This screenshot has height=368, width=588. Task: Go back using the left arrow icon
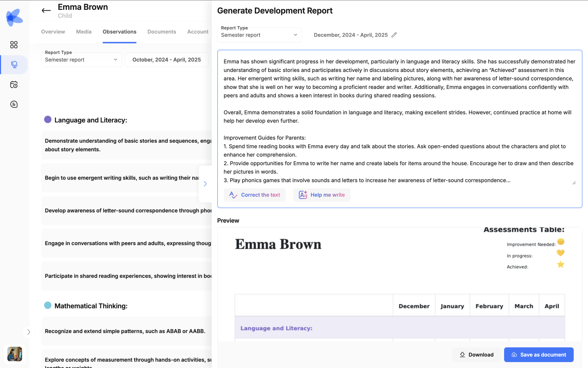pos(46,10)
